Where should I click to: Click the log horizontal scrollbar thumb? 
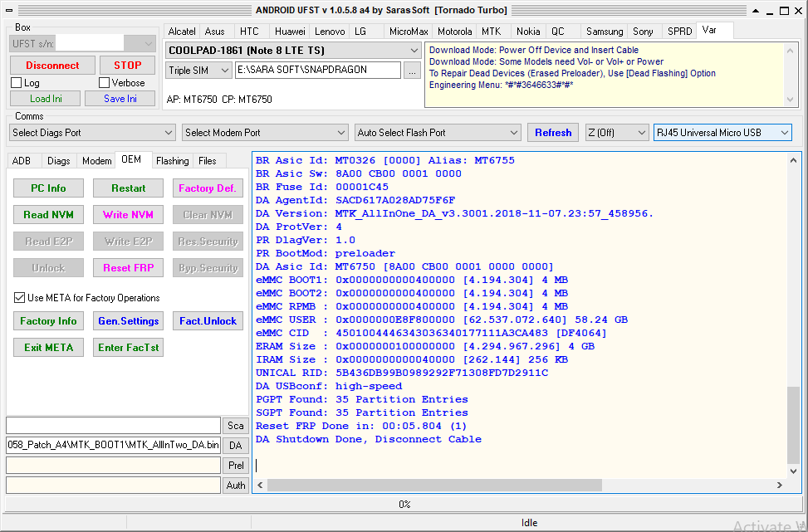(434, 486)
